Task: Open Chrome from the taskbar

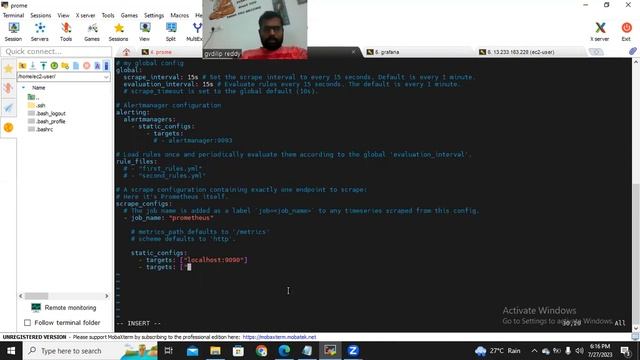Action: click(x=261, y=351)
